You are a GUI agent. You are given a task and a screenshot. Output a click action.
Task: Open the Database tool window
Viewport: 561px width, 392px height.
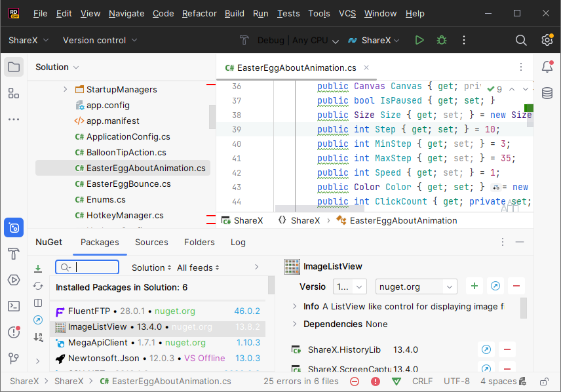point(547,93)
